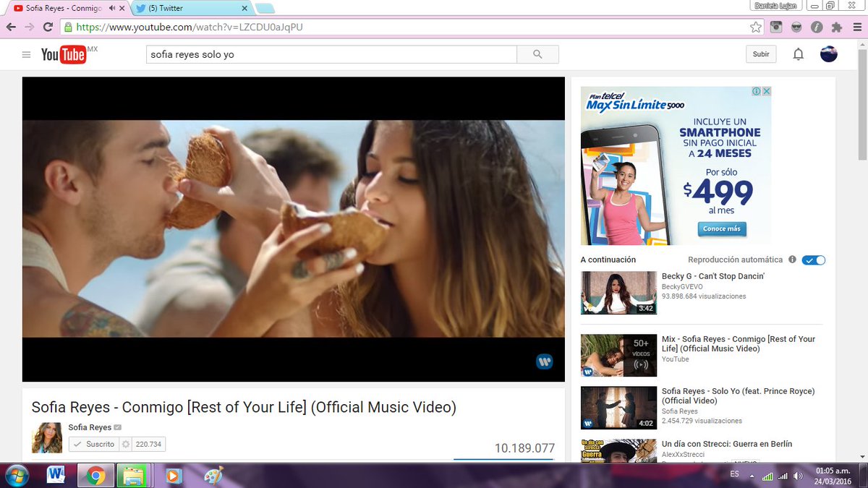The image size is (868, 488).
Task: Show hidden tray icons arrow
Action: tap(752, 476)
